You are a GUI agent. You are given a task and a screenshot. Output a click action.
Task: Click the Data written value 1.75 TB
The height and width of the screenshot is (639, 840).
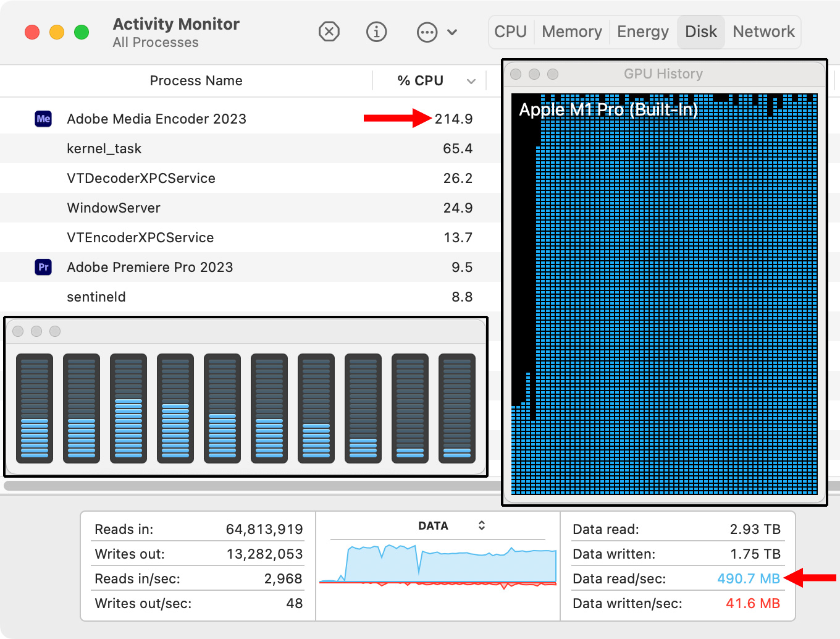(x=755, y=554)
